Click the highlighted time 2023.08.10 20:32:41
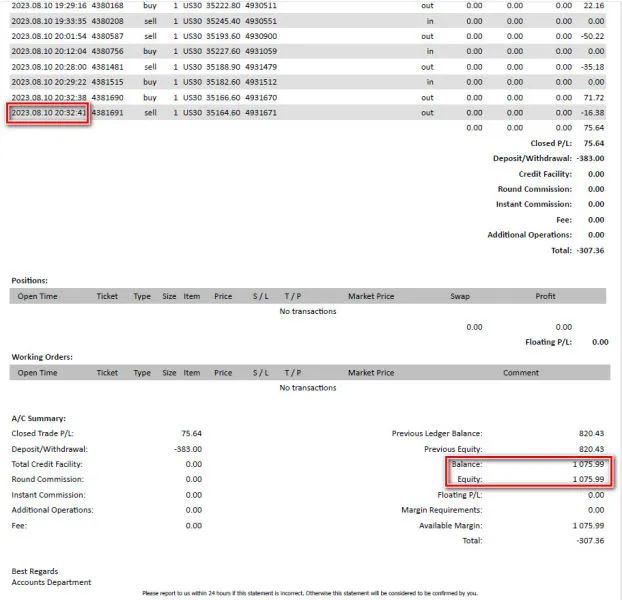The height and width of the screenshot is (600, 622). coord(48,113)
